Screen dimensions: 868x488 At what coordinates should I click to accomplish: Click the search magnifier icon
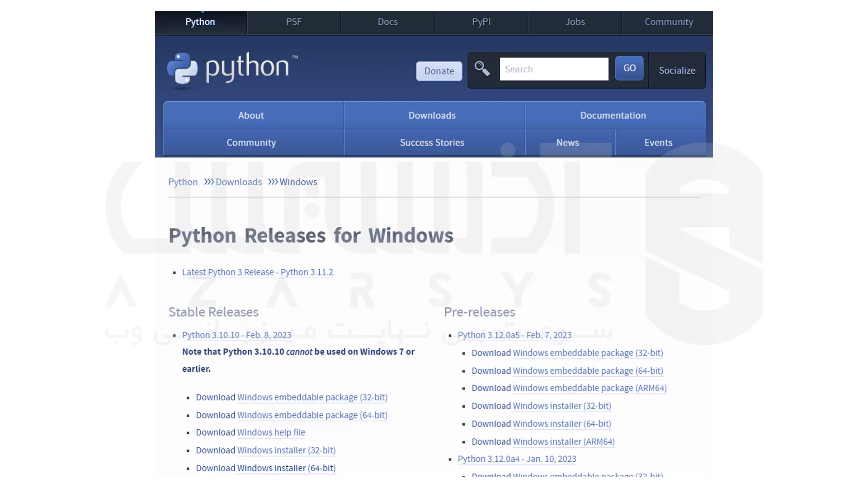tap(482, 69)
